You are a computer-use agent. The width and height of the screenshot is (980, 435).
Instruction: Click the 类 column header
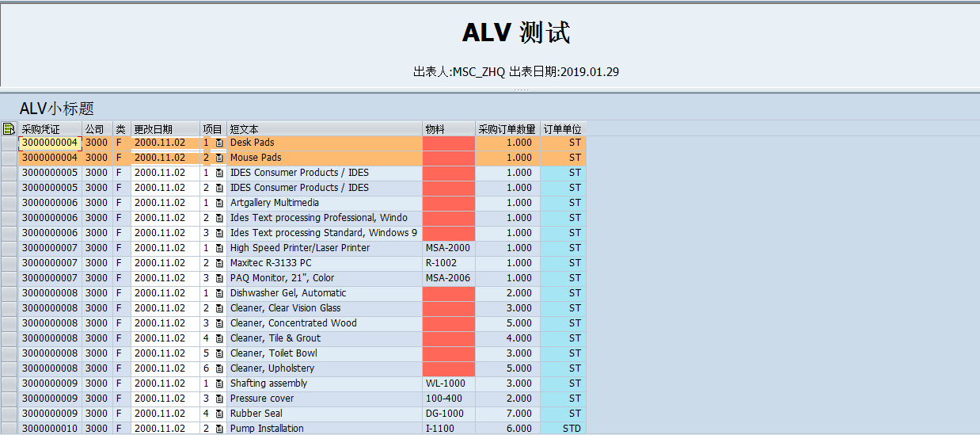[x=122, y=129]
